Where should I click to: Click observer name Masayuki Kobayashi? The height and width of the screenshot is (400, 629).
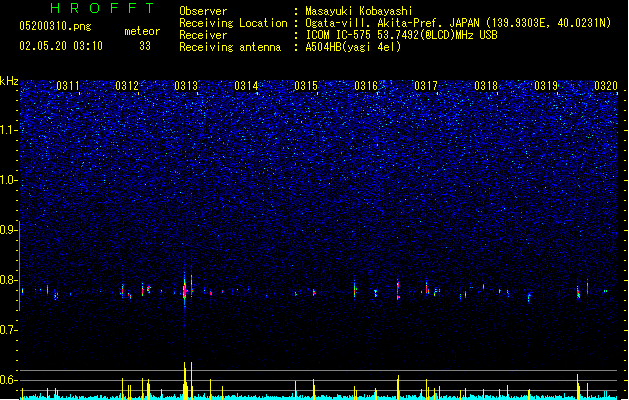click(359, 11)
